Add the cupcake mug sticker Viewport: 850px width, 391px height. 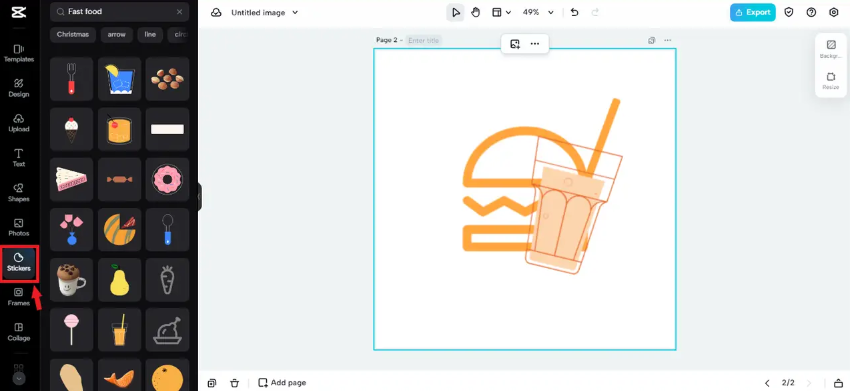[x=72, y=280]
